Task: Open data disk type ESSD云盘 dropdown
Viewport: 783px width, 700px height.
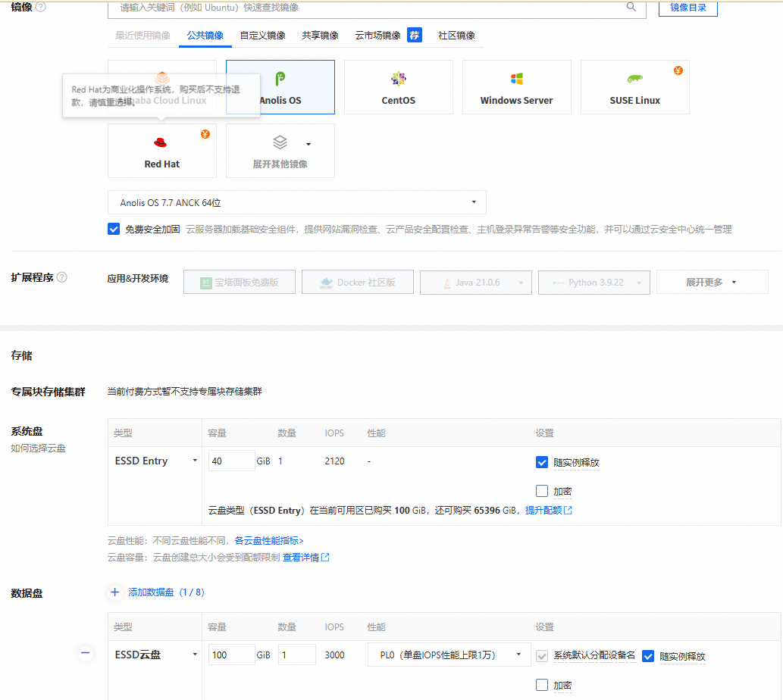Action: pos(156,655)
